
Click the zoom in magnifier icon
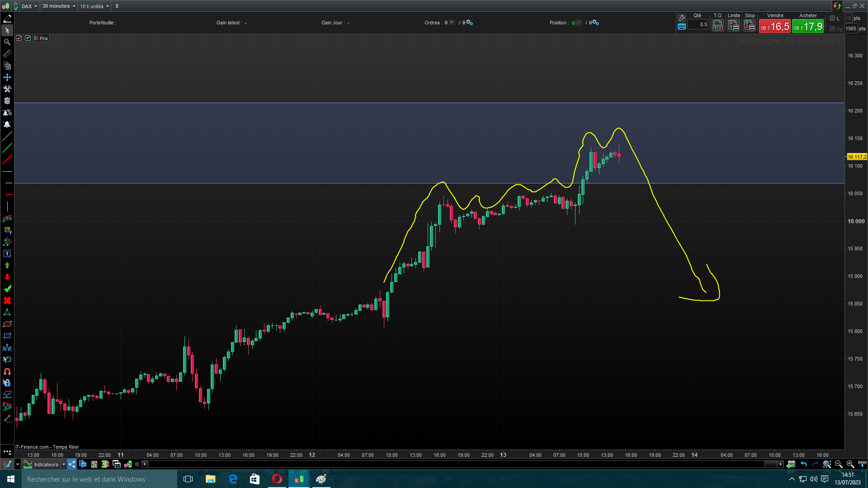[850, 464]
